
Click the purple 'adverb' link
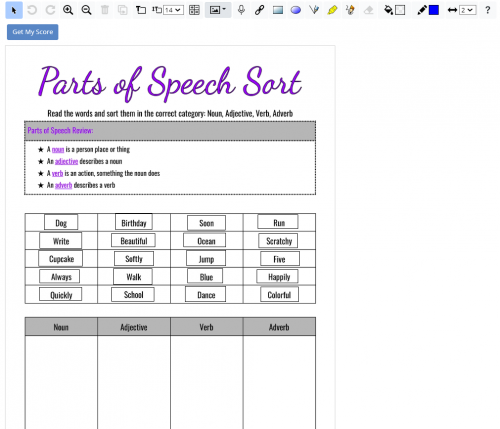(63, 185)
